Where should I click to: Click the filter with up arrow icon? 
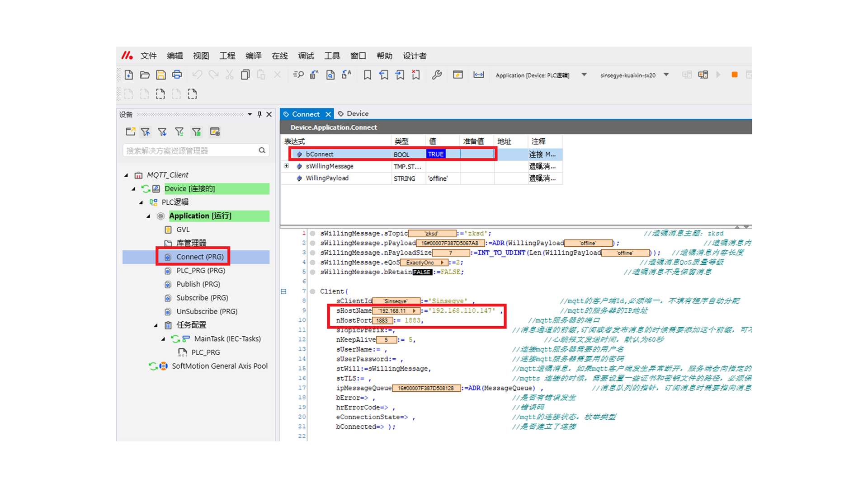146,131
